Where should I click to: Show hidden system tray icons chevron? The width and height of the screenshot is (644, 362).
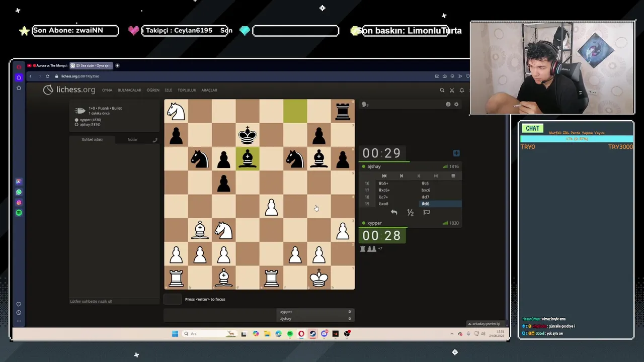point(452,334)
